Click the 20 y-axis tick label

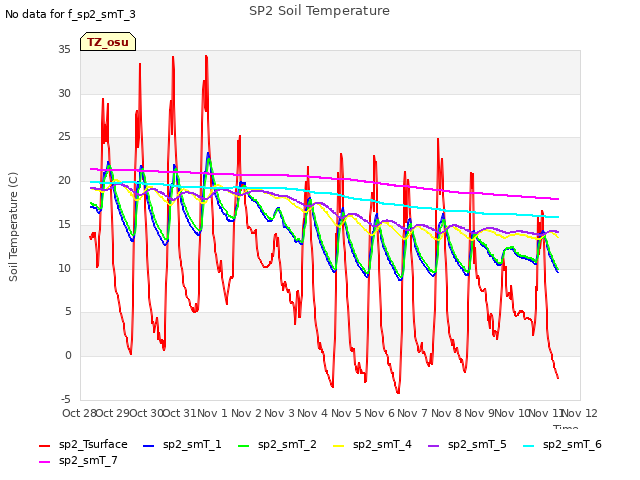(x=64, y=181)
